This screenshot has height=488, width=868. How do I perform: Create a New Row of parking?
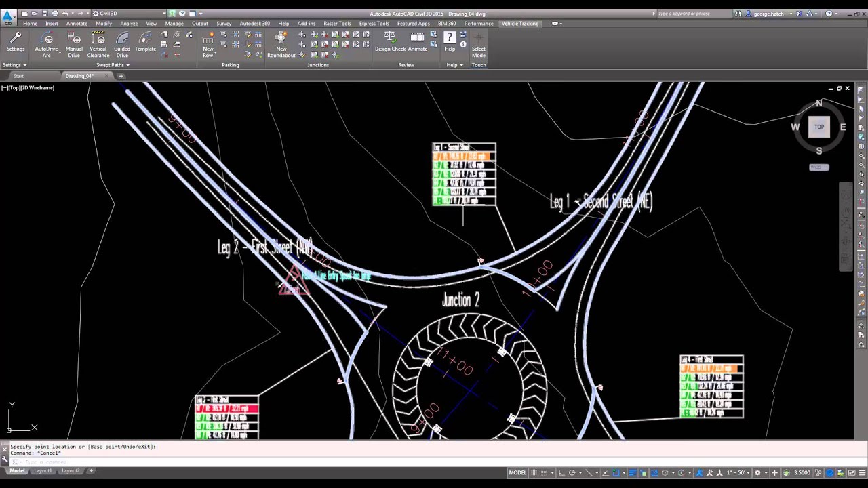(208, 44)
